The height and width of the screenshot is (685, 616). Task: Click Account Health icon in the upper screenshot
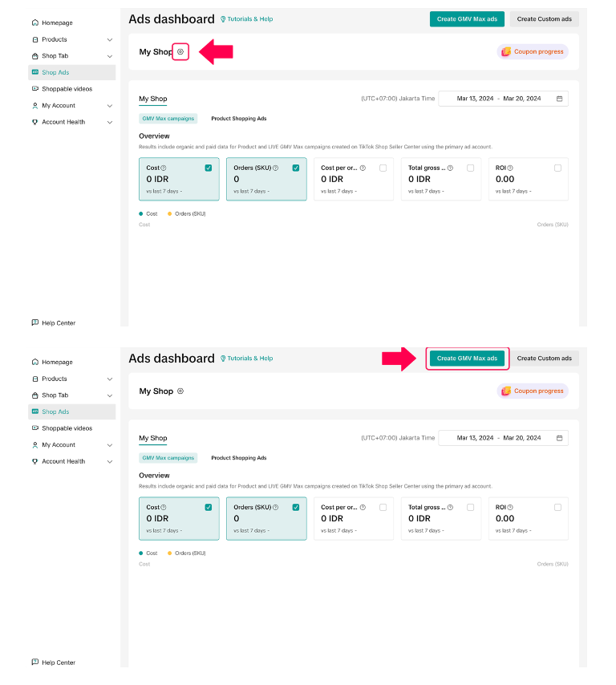(x=34, y=122)
